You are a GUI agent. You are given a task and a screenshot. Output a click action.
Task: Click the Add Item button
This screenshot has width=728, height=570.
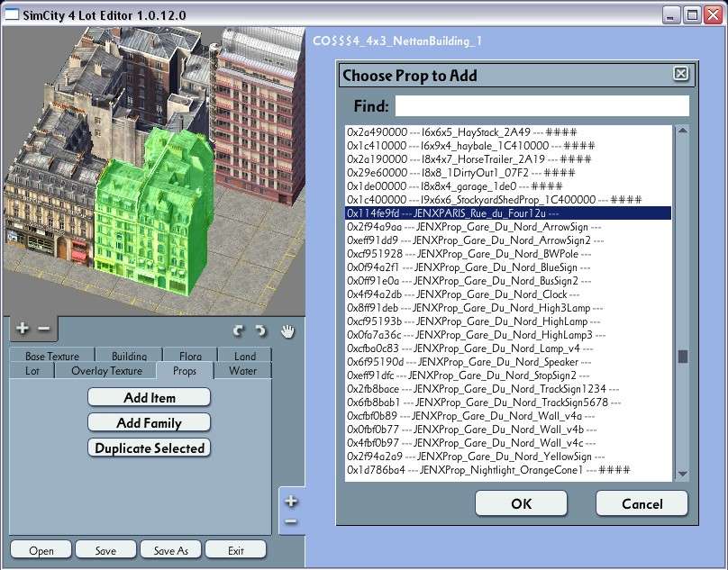pos(149,398)
